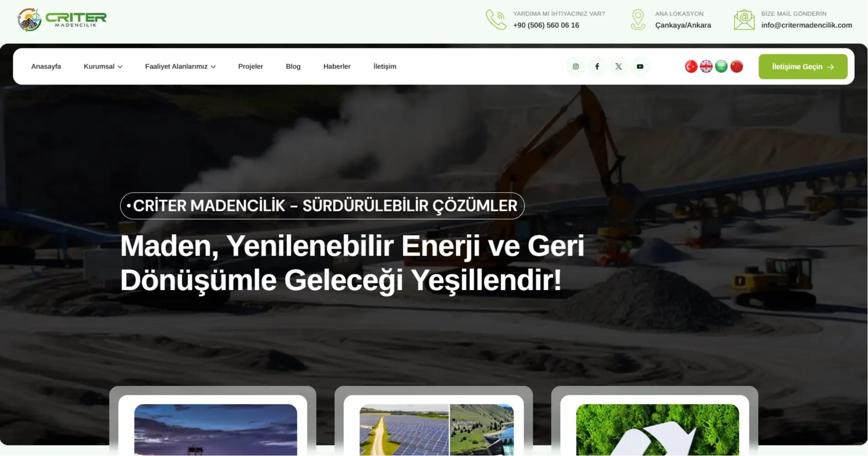Switch language with the UK flag
Viewport: 868px width, 456px height.
click(x=706, y=67)
